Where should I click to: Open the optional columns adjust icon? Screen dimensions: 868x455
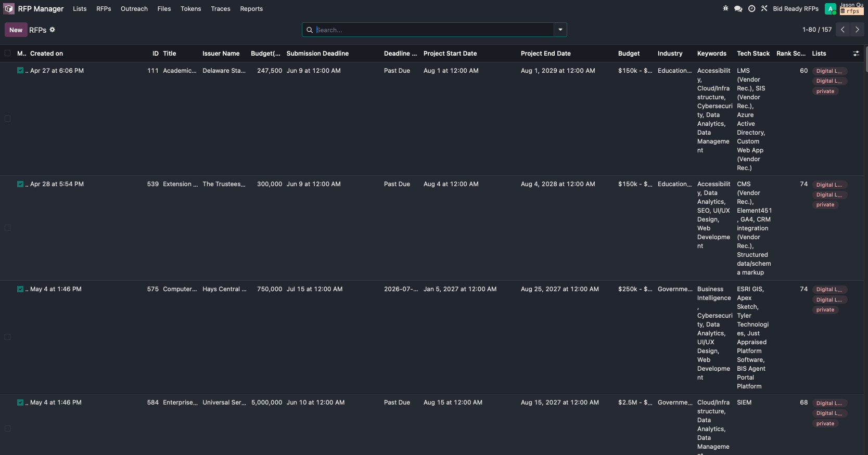[x=856, y=54]
